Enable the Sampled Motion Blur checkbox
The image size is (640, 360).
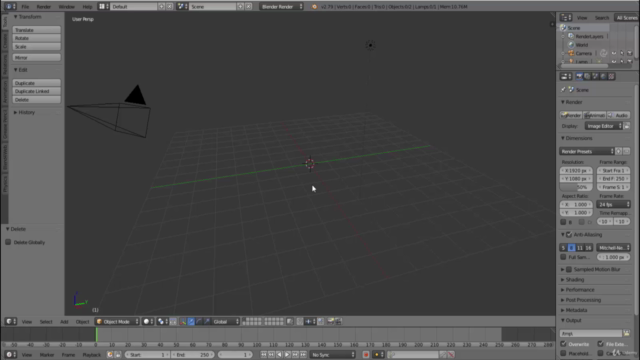(x=569, y=269)
